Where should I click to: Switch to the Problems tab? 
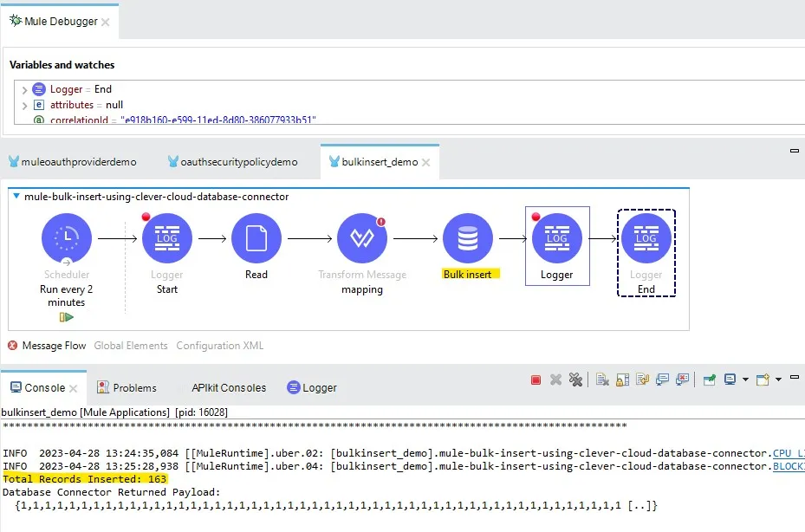tap(127, 387)
